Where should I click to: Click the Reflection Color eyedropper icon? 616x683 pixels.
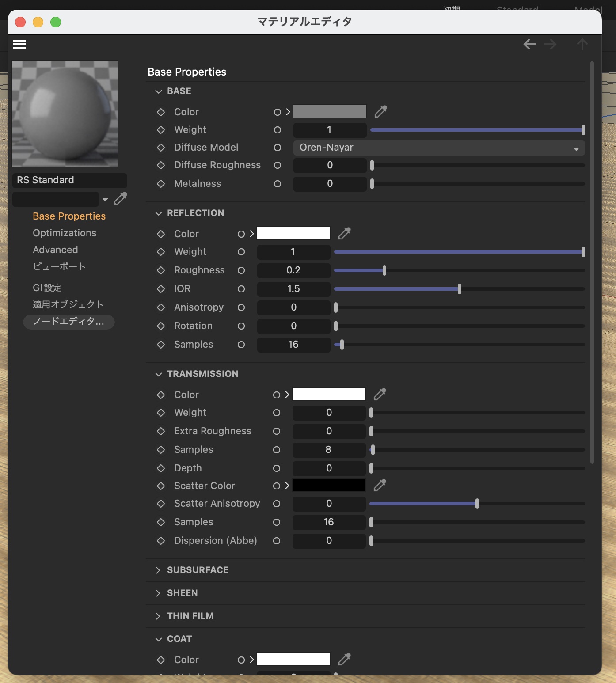pyautogui.click(x=344, y=234)
